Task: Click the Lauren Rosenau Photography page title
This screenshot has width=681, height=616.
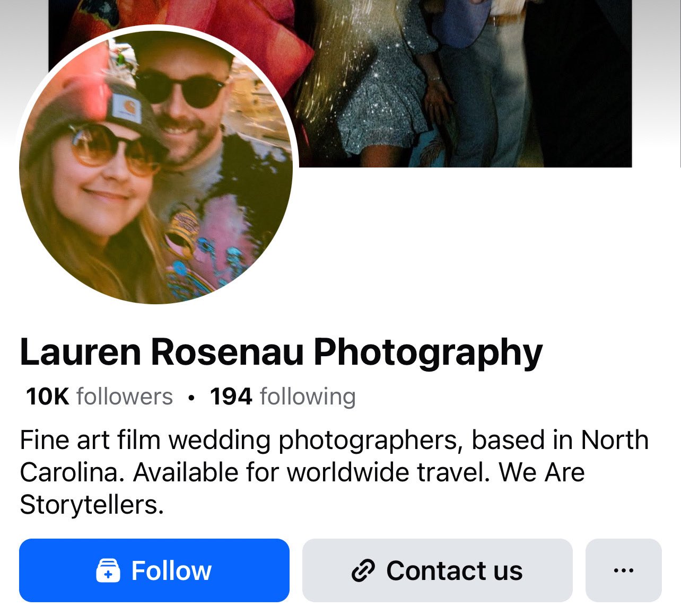Action: point(281,352)
